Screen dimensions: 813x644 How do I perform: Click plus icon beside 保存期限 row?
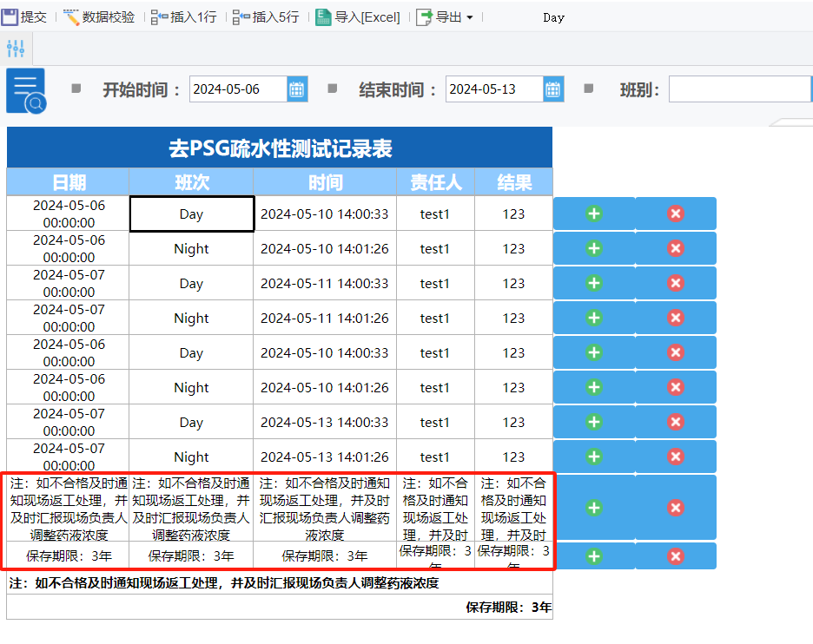pyautogui.click(x=594, y=556)
